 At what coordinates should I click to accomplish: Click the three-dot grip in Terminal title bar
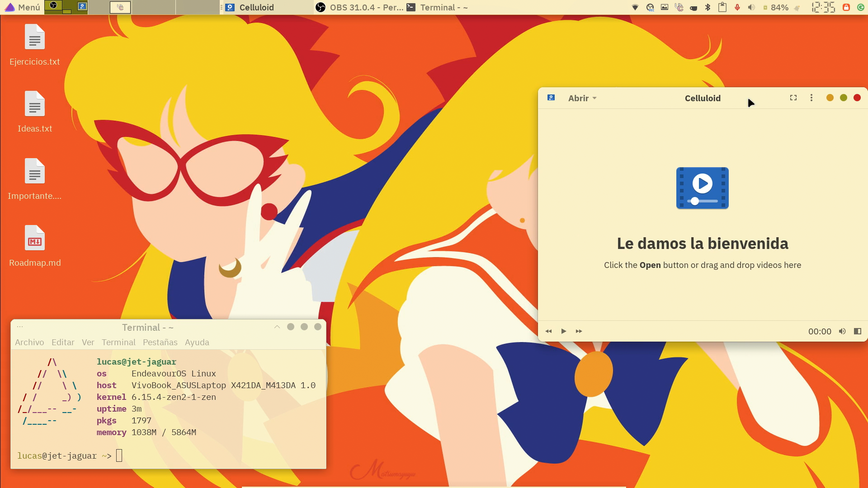[20, 326]
